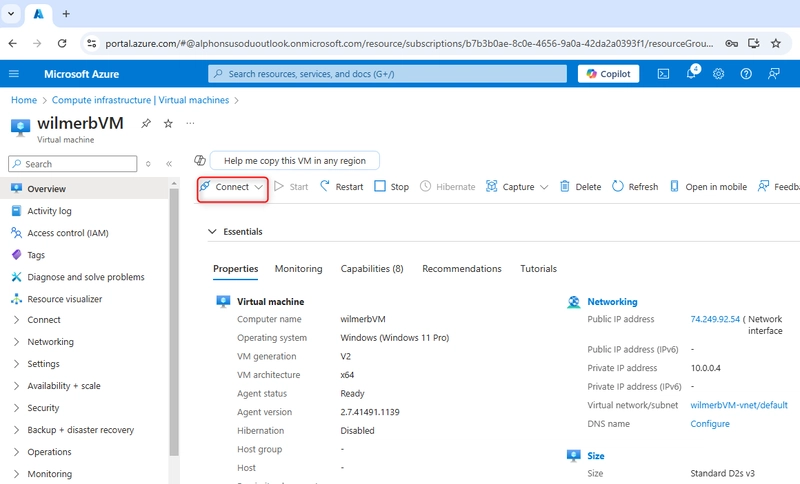Viewport: 800px width, 484px height.
Task: Click the Hibernate toolbar button
Action: tap(447, 187)
